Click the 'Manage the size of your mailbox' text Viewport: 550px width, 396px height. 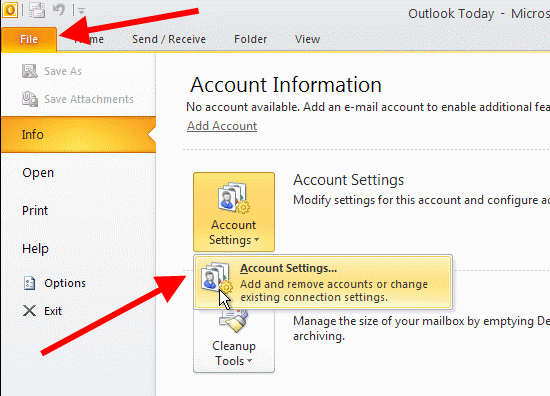pyautogui.click(x=421, y=328)
